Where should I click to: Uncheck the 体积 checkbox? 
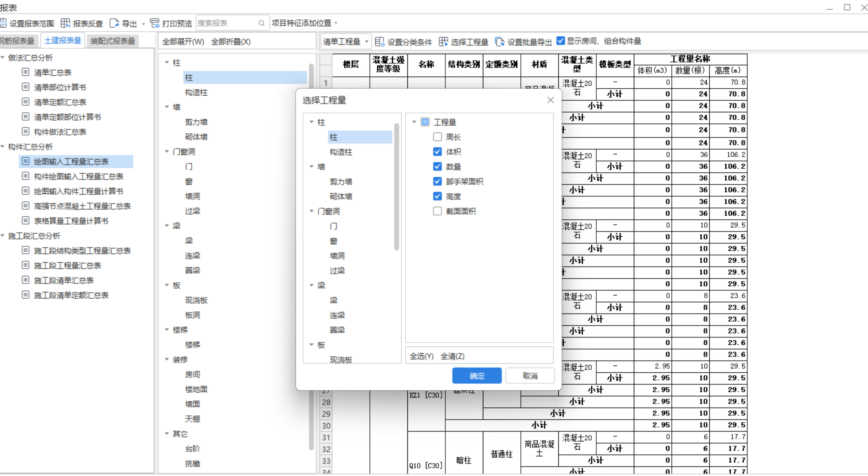[x=438, y=151]
